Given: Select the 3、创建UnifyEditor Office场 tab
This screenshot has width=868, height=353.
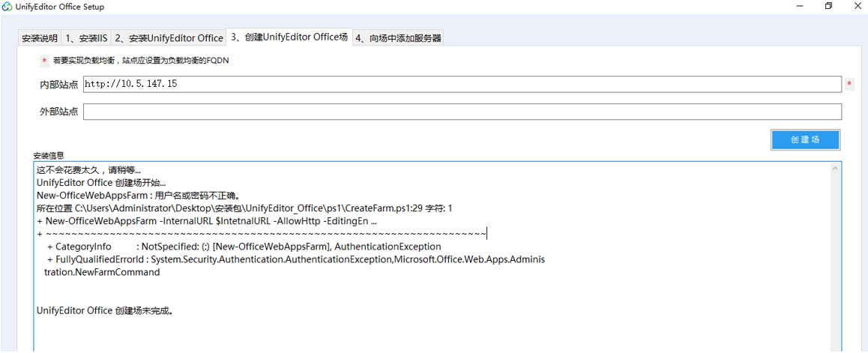Looking at the screenshot, I should point(289,37).
